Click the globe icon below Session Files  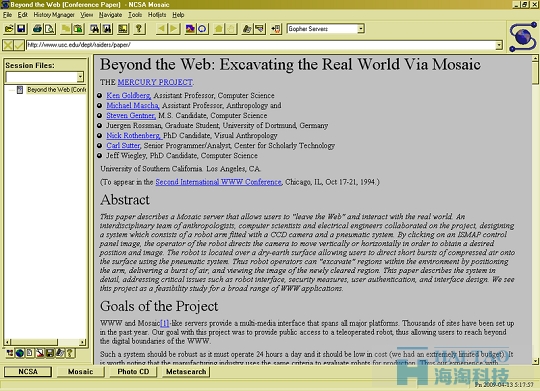(20, 353)
